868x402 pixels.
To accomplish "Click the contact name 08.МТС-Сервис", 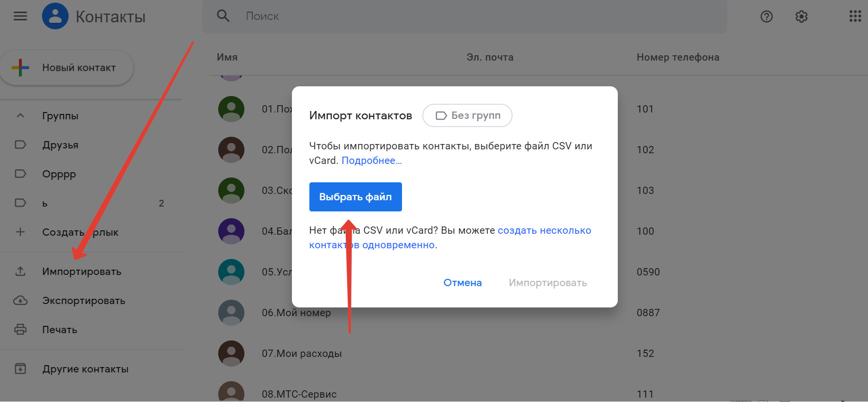I will pos(299,394).
